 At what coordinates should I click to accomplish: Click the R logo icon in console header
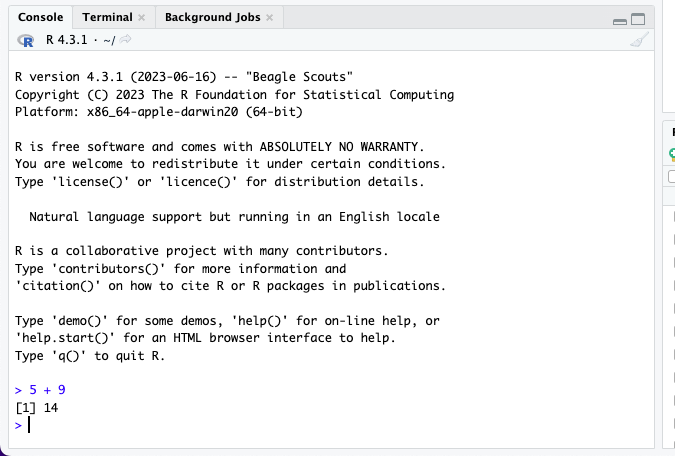[x=26, y=40]
